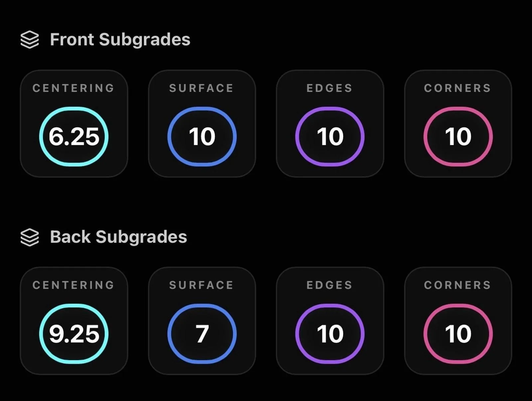
Task: Open the back Surface 7 card
Action: point(202,321)
